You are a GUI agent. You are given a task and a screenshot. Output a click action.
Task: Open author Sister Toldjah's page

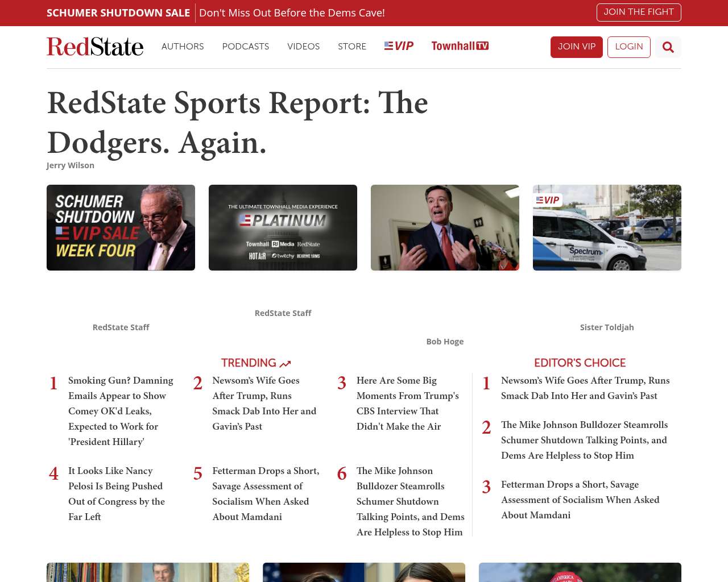point(607,327)
